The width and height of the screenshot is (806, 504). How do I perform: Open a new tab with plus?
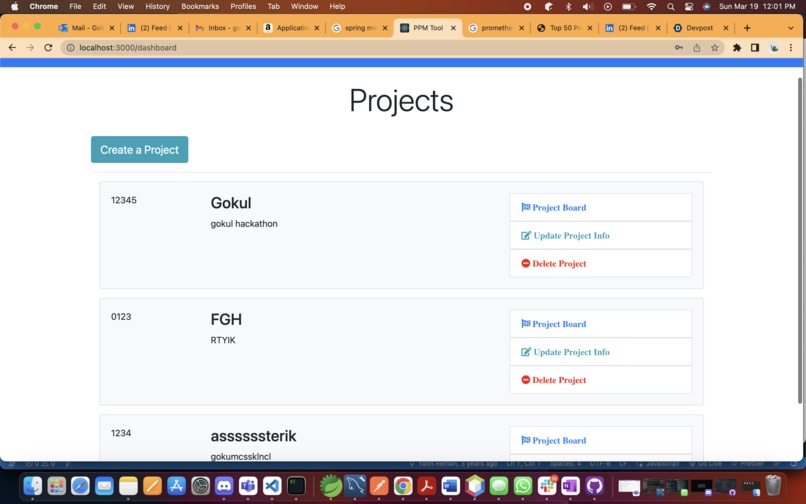(x=747, y=28)
